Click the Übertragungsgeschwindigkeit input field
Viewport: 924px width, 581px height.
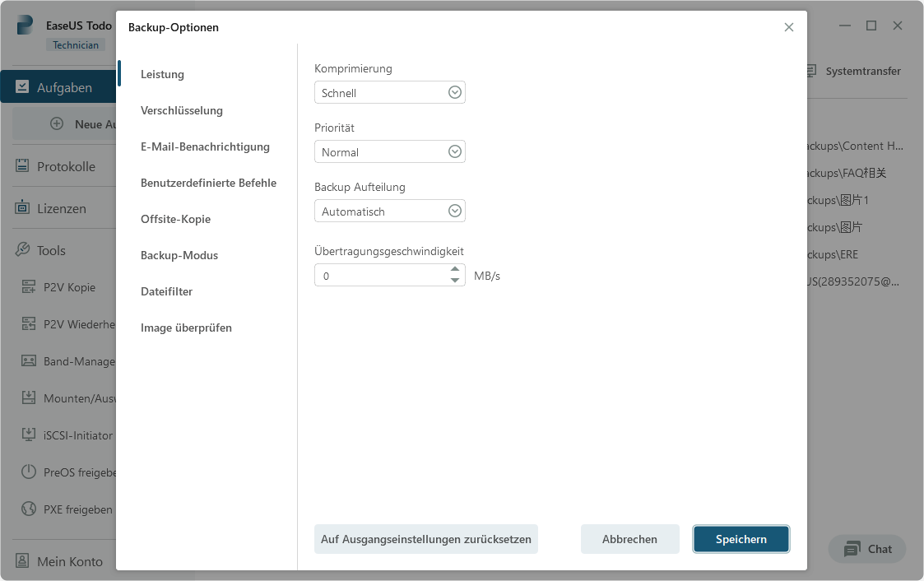tap(378, 274)
